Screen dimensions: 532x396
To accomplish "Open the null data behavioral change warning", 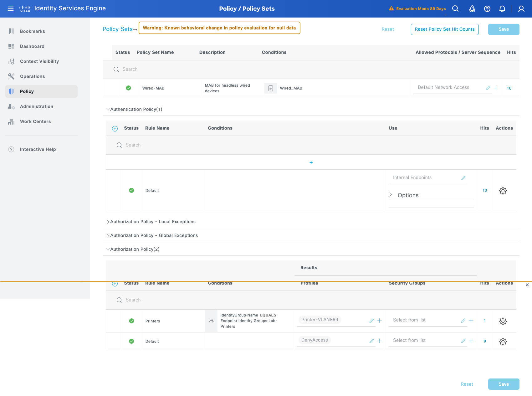I will click(x=219, y=28).
